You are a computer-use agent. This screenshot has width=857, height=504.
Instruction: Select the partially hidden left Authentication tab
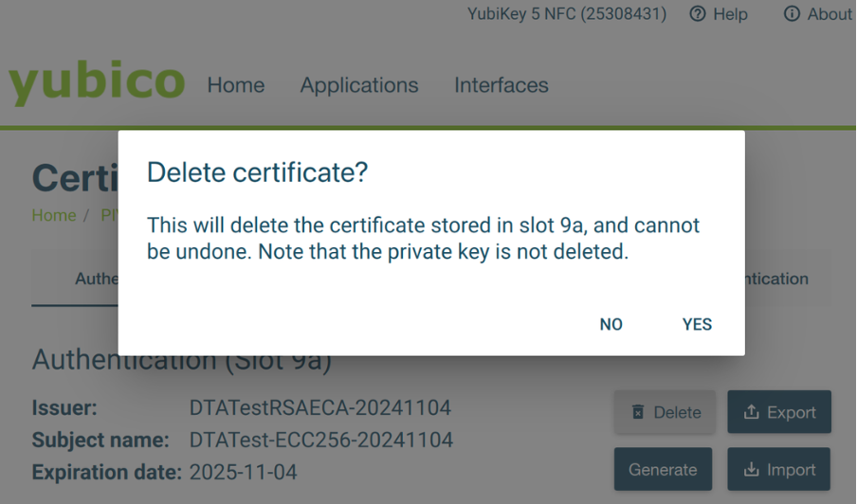coord(95,279)
